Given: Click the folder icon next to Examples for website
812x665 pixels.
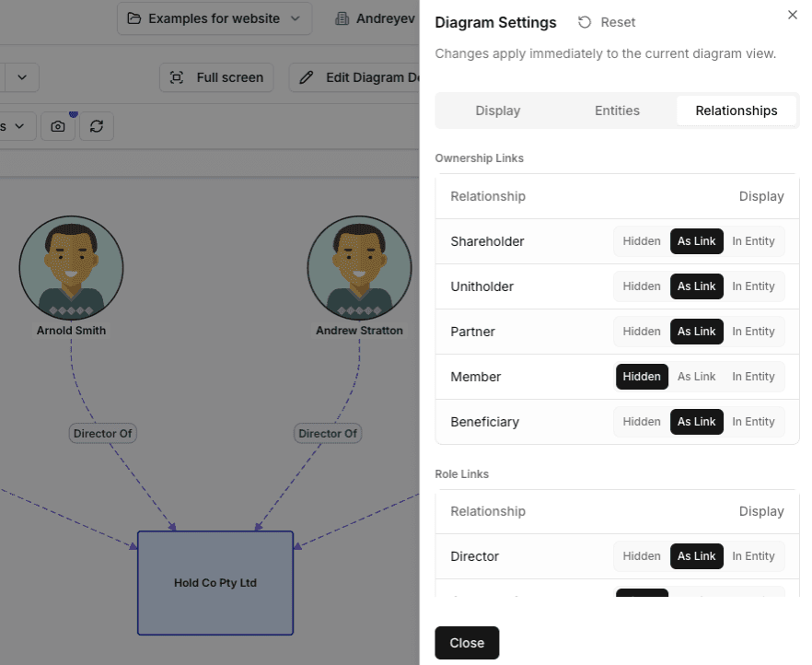Looking at the screenshot, I should [133, 18].
